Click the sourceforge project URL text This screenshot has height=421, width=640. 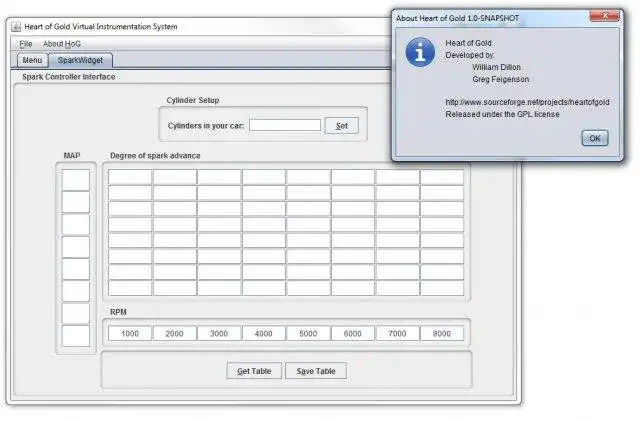527,102
